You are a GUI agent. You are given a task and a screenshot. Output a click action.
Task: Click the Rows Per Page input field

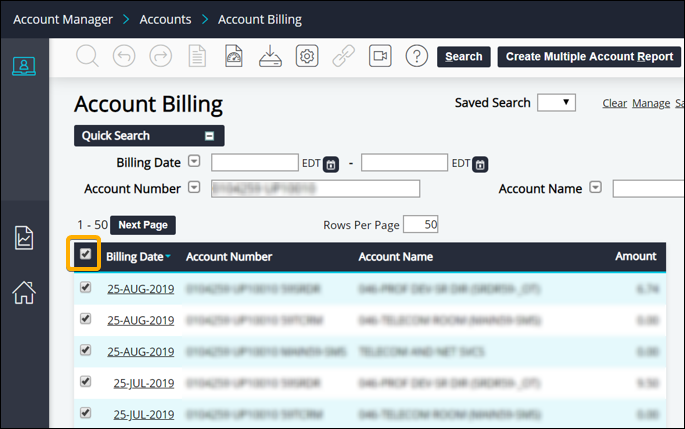click(x=421, y=225)
